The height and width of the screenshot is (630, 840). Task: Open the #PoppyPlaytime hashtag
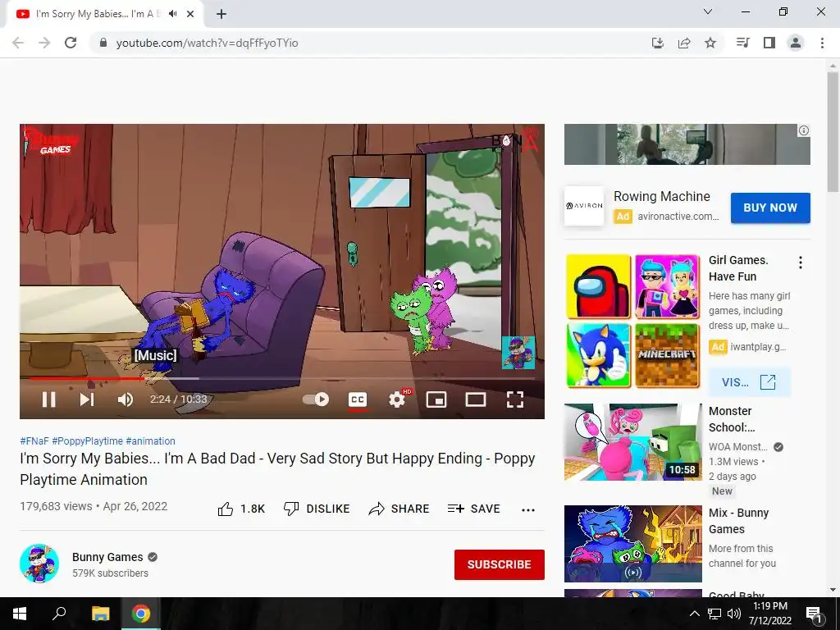(x=87, y=441)
